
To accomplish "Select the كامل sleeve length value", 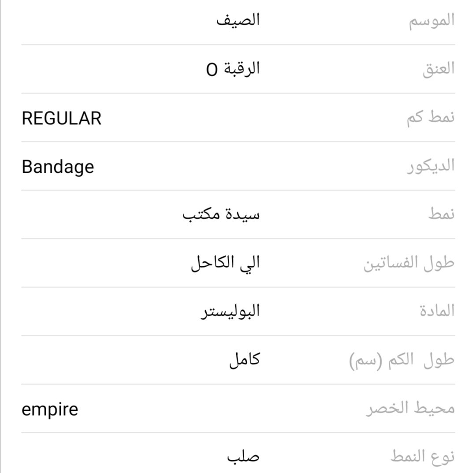I will (244, 361).
